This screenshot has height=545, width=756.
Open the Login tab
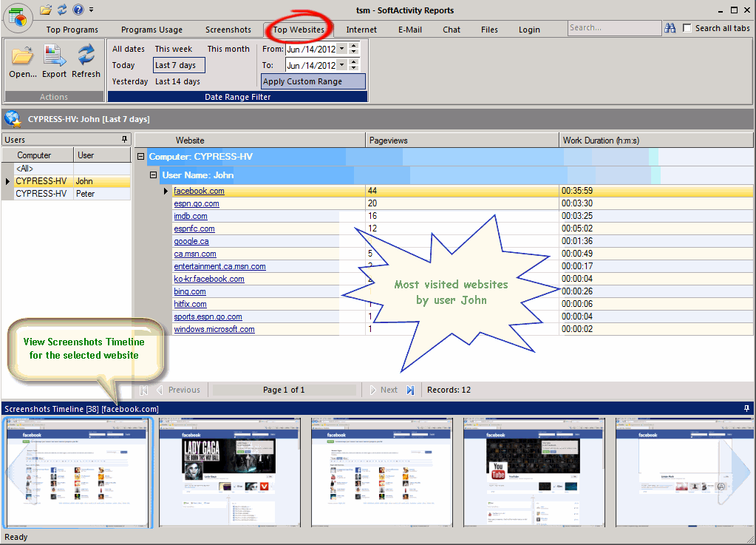click(x=529, y=30)
